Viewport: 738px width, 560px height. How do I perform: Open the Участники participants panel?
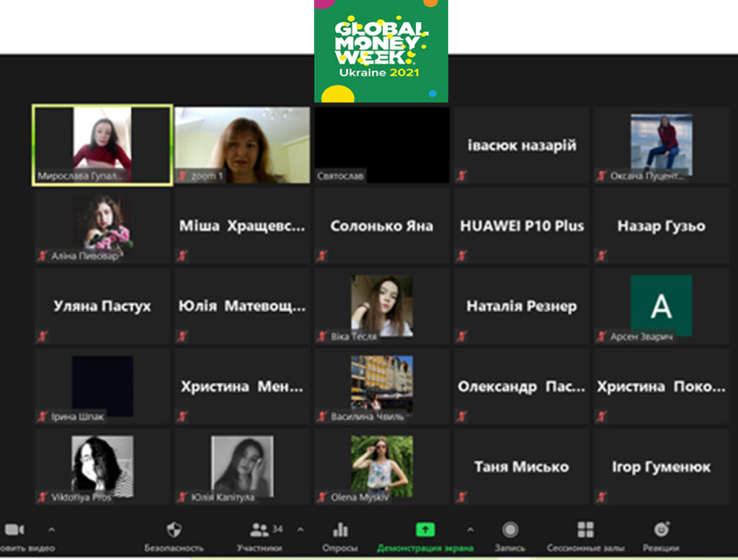[259, 530]
